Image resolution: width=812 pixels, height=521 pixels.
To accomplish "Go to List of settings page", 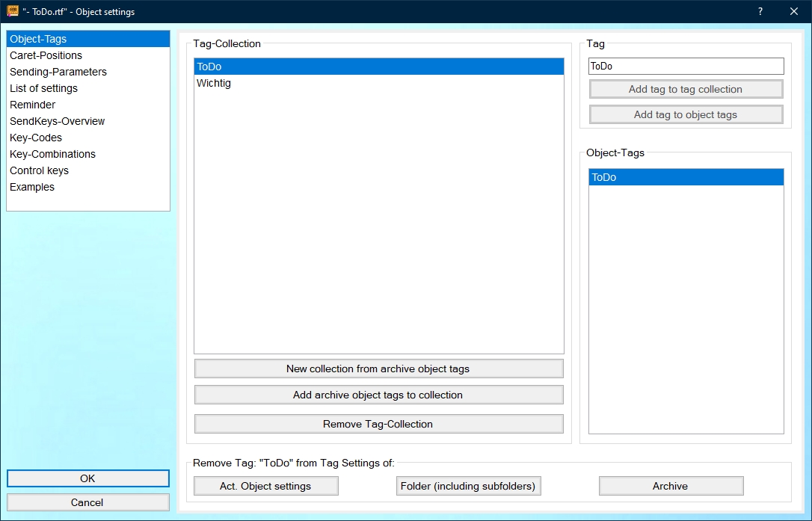I will [43, 88].
